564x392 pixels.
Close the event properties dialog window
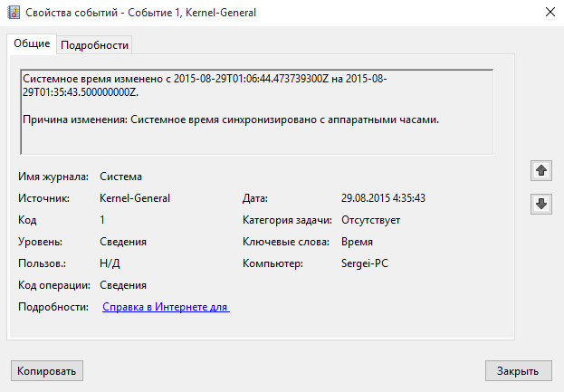click(550, 13)
